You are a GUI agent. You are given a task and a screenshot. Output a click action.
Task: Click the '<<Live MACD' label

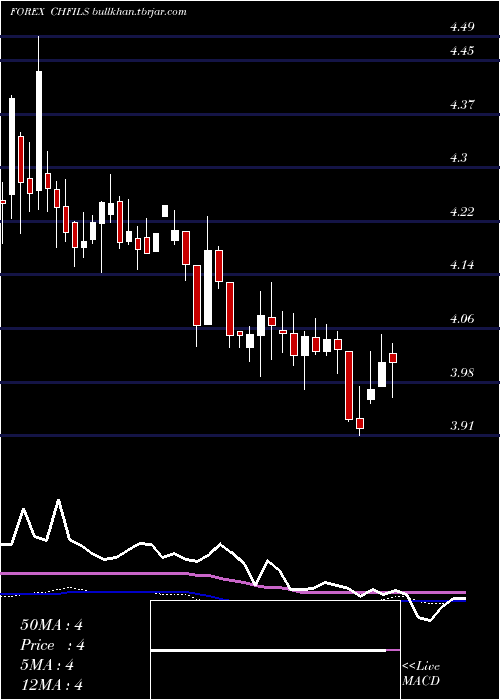[421, 674]
